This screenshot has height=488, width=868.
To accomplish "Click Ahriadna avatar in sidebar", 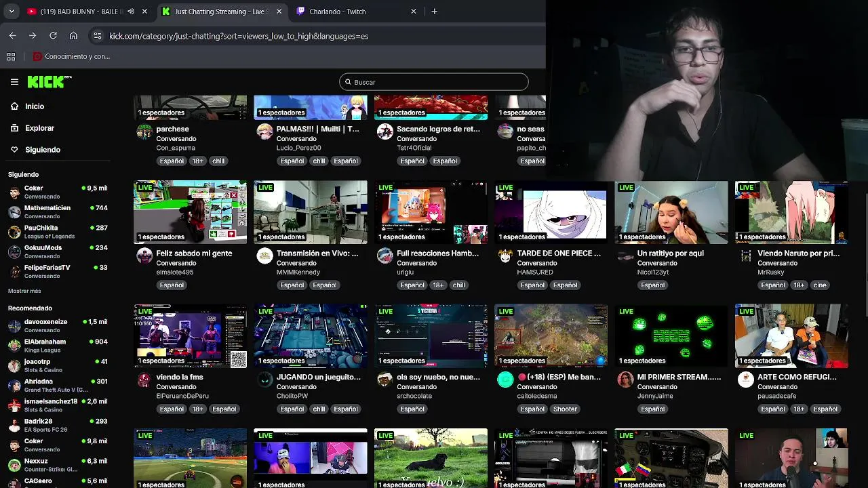I will coord(14,385).
